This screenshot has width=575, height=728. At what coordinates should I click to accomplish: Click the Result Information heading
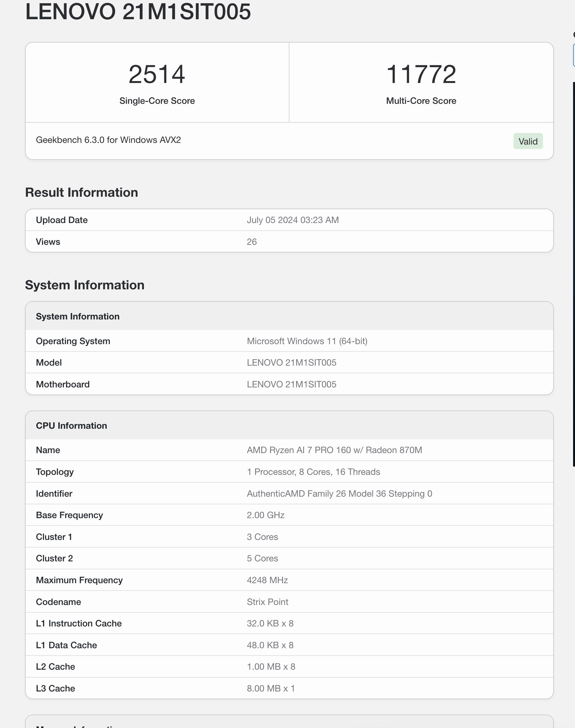tap(81, 193)
